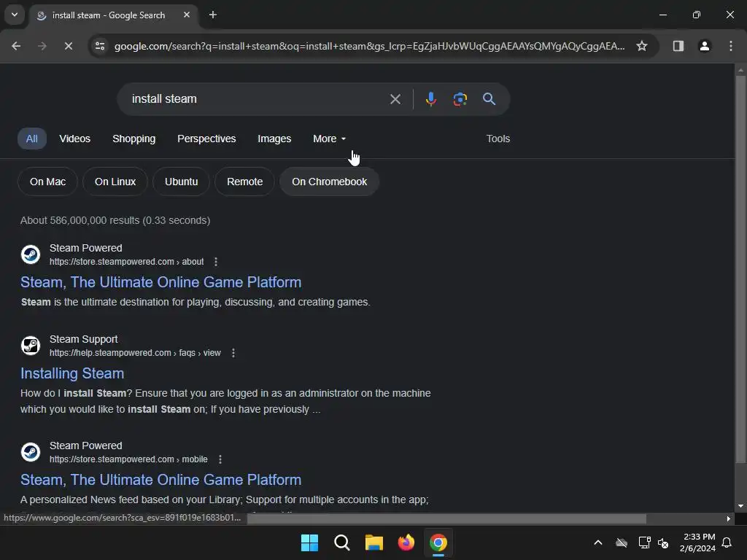The height and width of the screenshot is (560, 747).
Task: Open File Explorer from taskbar
Action: coord(374,542)
